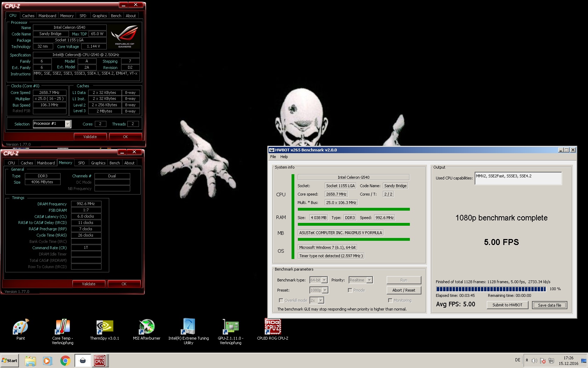The width and height of the screenshot is (588, 368).
Task: Open SPD tab in bottom CPU-Z window
Action: [82, 163]
